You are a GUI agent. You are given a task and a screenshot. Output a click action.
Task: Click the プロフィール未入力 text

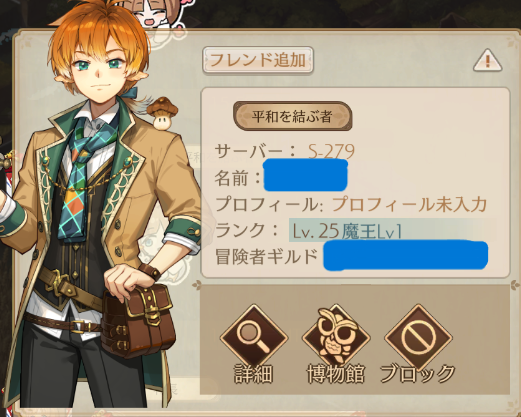point(410,204)
